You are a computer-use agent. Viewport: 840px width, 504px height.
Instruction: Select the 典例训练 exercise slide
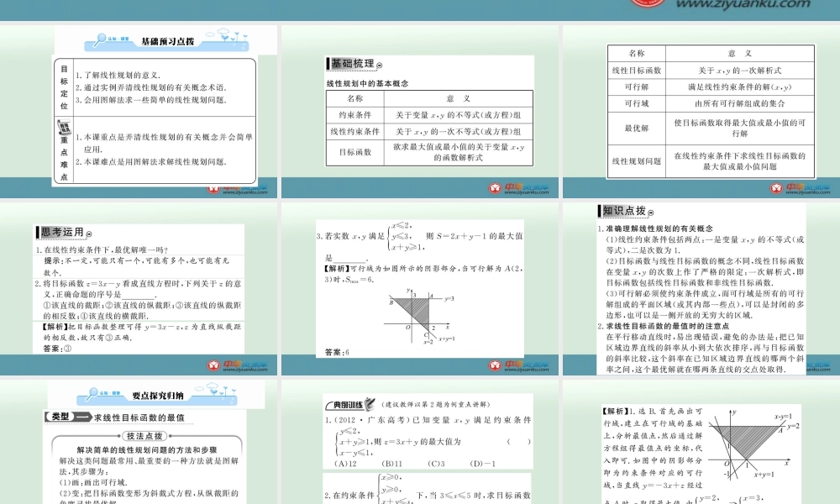pos(419,441)
